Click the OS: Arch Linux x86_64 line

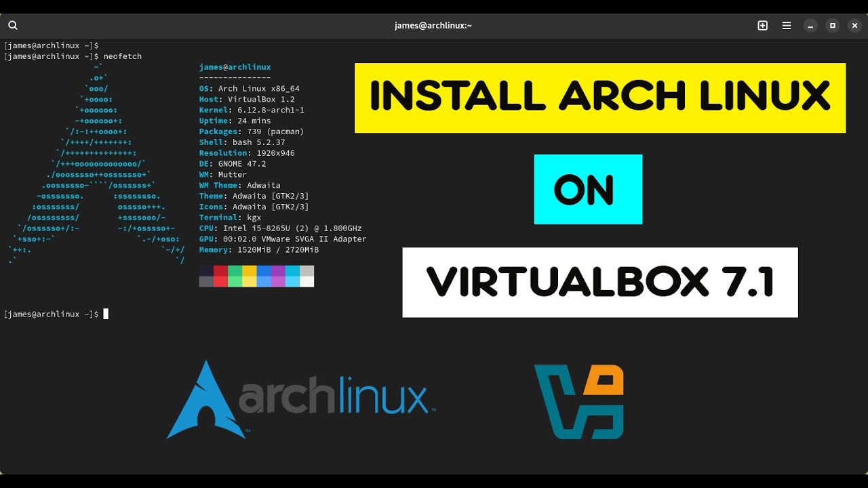pyautogui.click(x=249, y=89)
